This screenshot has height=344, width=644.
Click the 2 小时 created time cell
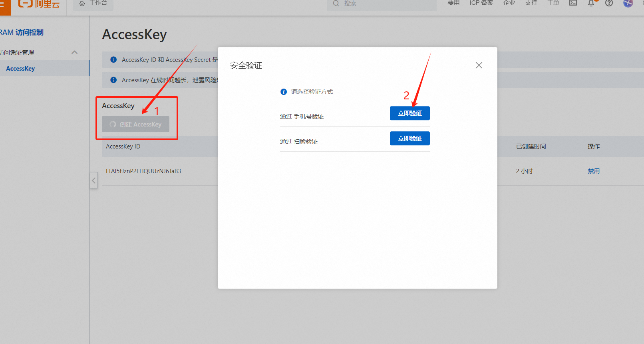coord(525,171)
